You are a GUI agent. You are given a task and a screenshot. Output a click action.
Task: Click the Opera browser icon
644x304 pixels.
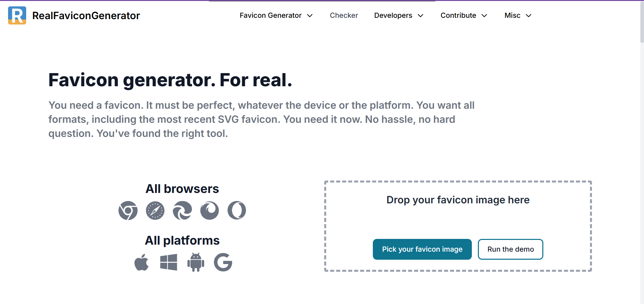pyautogui.click(x=237, y=211)
